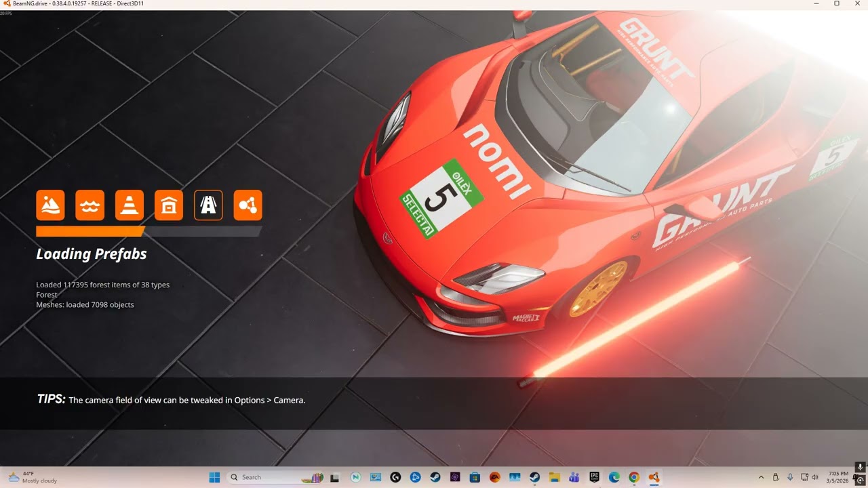868x488 pixels.
Task: Maximize the BeamNG.drive window
Action: (837, 3)
